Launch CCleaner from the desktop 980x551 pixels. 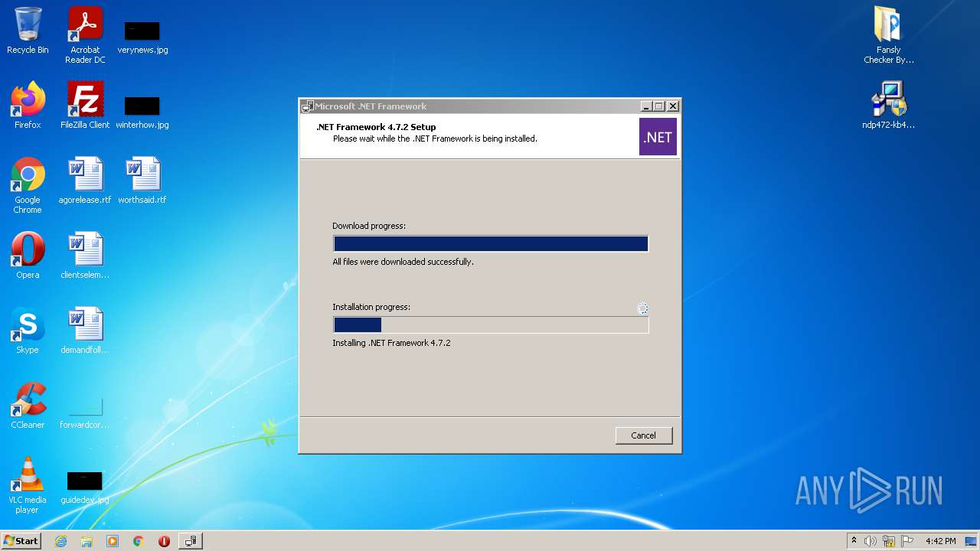coord(28,406)
